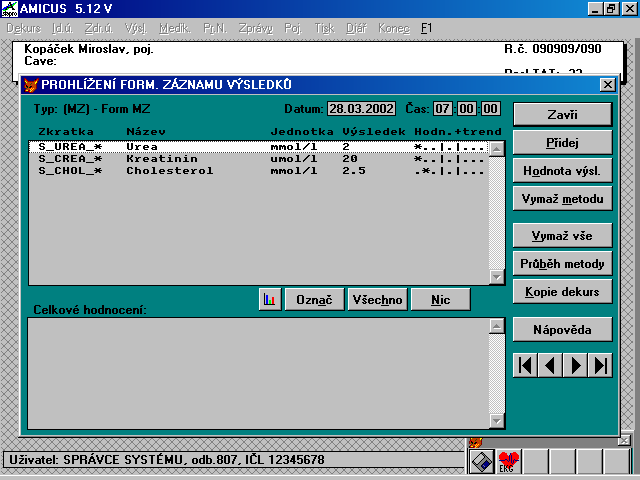Click the bar chart graph icon button
The height and width of the screenshot is (480, 640).
point(269,299)
